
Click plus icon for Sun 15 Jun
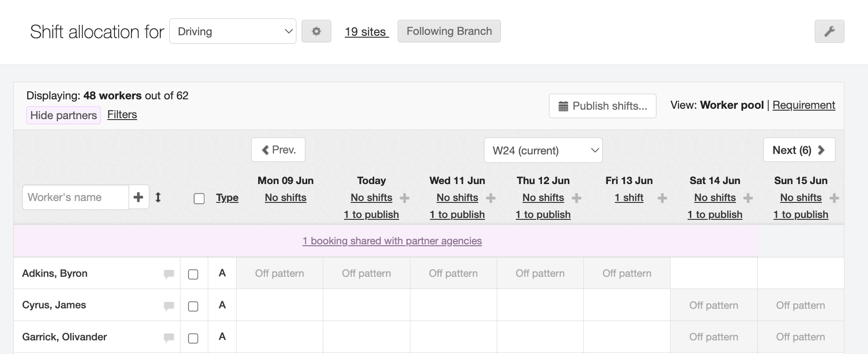834,198
